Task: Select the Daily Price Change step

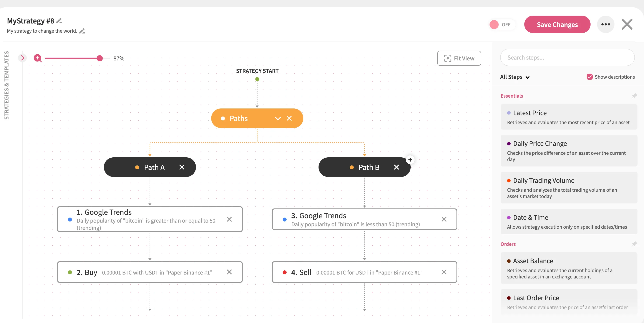Action: pyautogui.click(x=569, y=151)
